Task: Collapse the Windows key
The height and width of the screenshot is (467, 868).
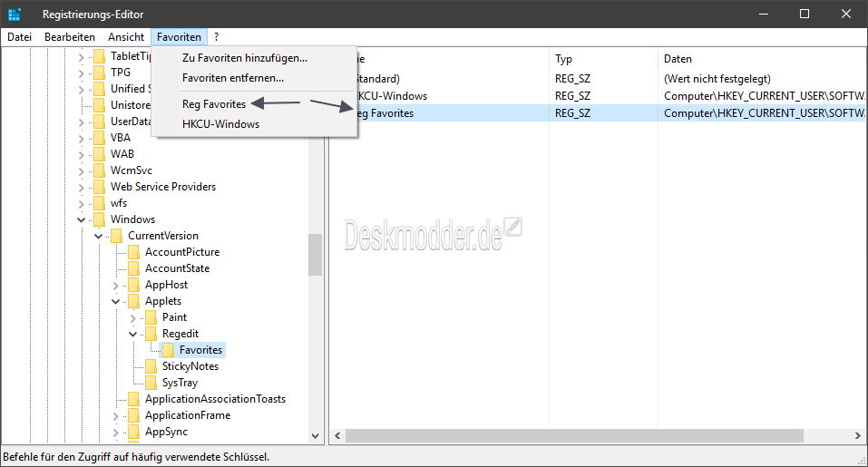Action: click(x=82, y=219)
